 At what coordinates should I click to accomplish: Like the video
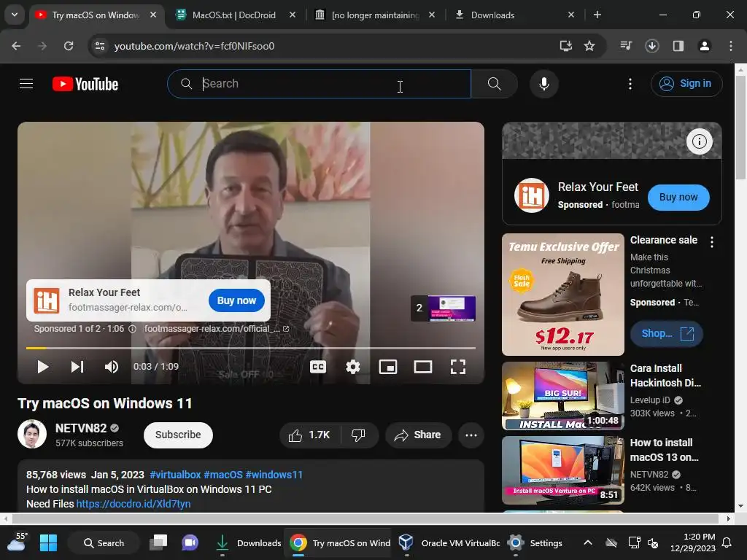(x=309, y=435)
